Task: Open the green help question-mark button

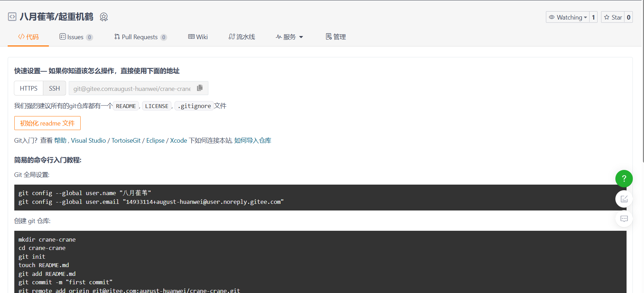Action: [624, 179]
